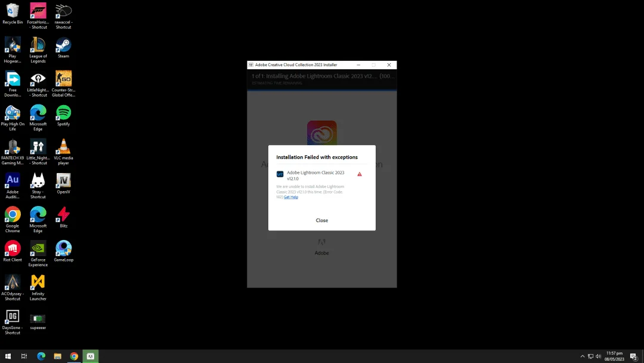Select the Microsoft Edge icon beside Spotify
Screen dimensions: 644x363
[x=38, y=118]
